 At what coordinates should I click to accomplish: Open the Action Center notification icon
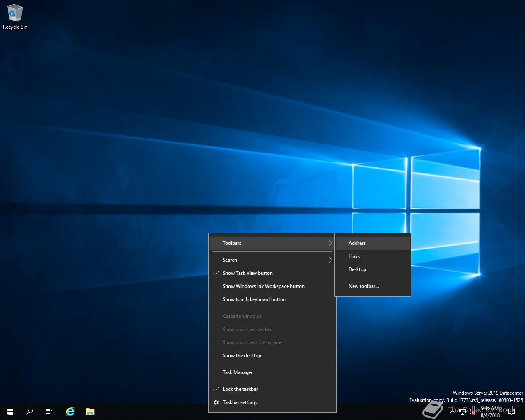click(x=511, y=412)
